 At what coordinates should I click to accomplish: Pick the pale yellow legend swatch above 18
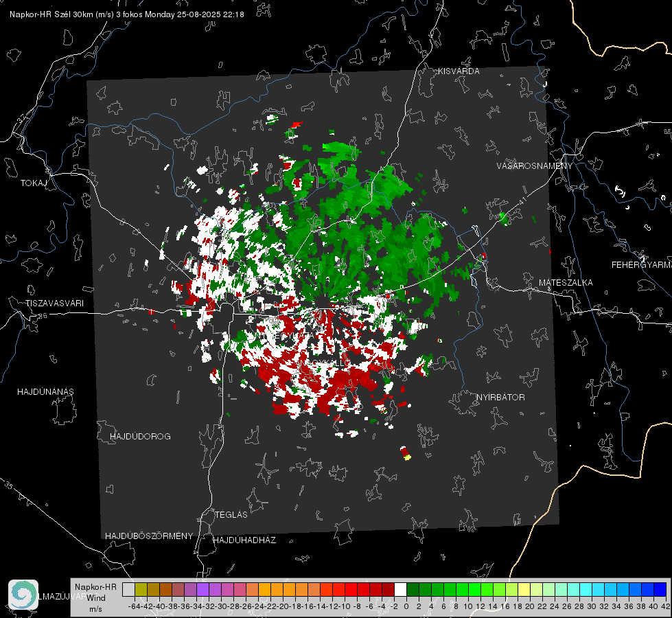tap(524, 590)
